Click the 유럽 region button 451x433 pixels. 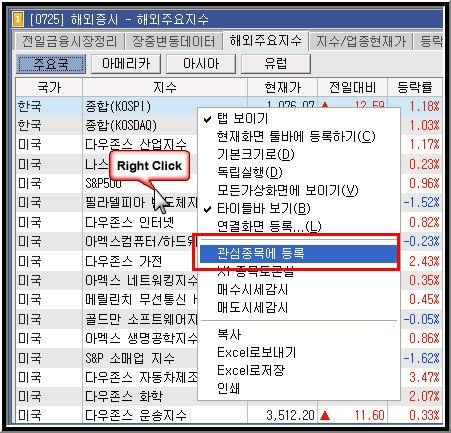276,64
